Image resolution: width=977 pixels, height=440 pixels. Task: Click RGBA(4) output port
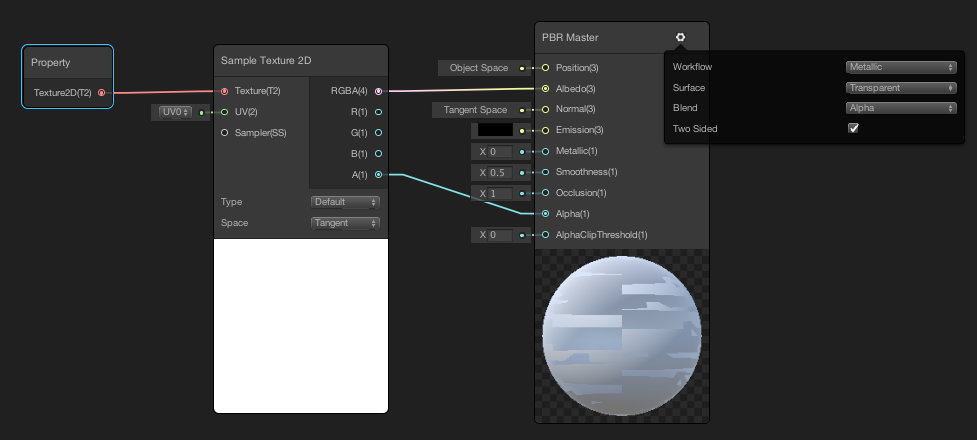(378, 91)
